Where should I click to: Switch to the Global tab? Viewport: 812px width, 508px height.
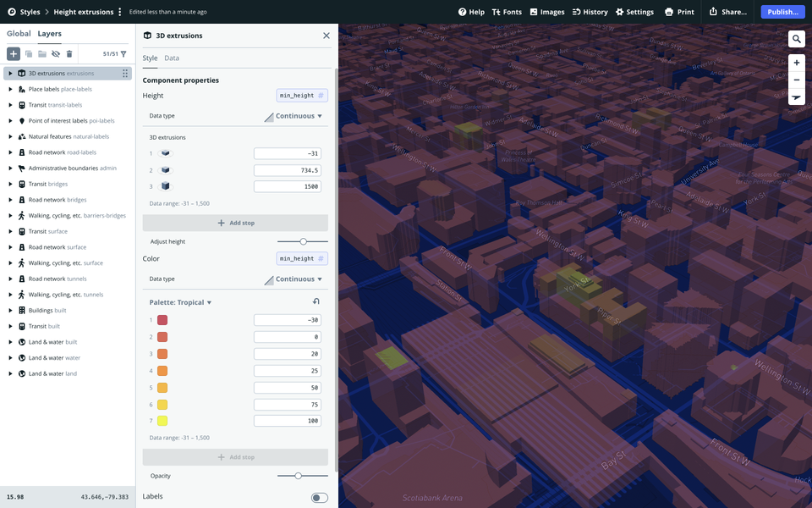pos(19,34)
